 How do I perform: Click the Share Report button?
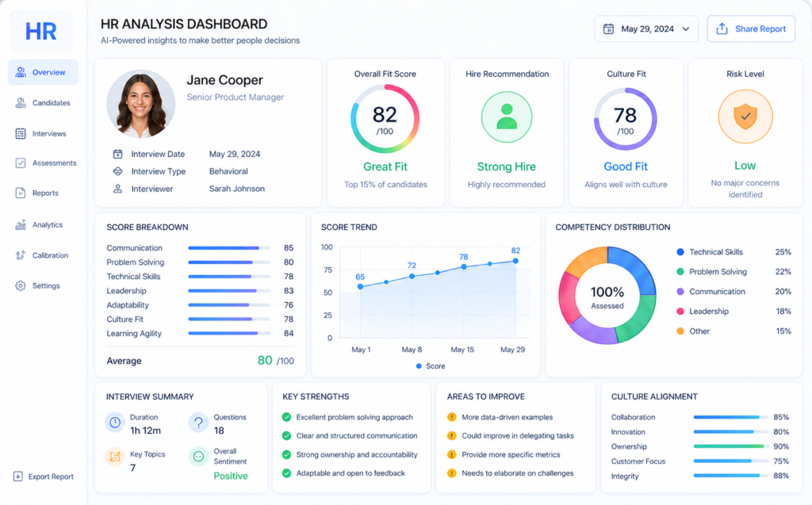[x=751, y=29]
